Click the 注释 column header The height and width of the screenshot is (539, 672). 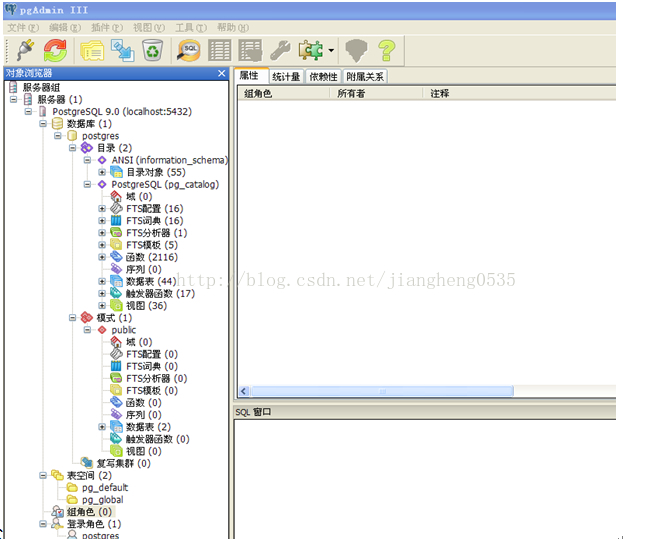coord(519,93)
